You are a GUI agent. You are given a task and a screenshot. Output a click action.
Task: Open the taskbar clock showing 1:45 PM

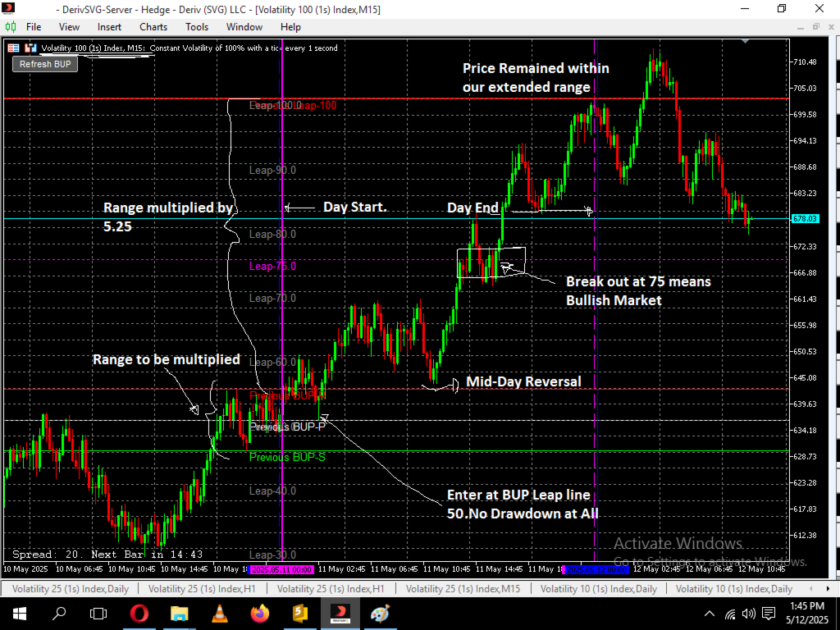807,613
